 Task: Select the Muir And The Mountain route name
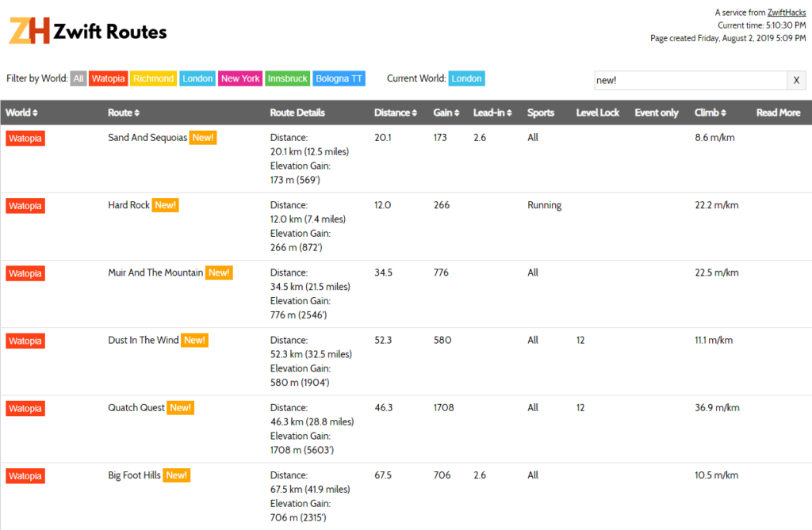pyautogui.click(x=155, y=273)
